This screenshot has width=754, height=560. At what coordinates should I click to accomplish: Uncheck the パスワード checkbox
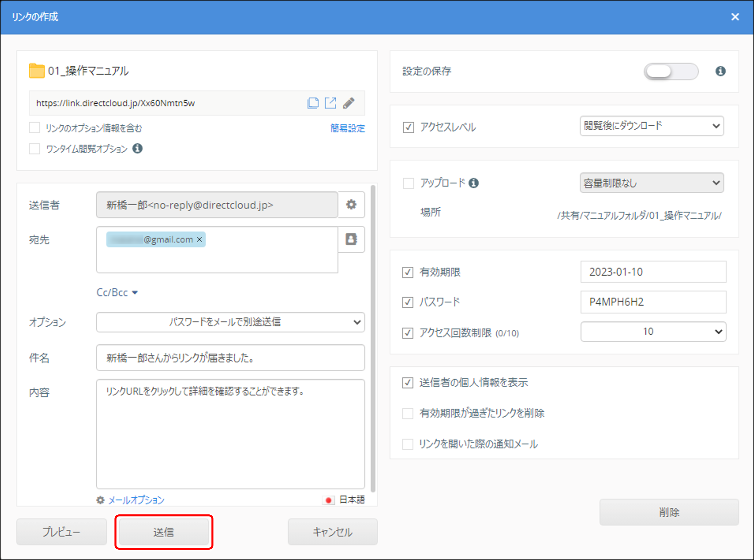click(408, 302)
